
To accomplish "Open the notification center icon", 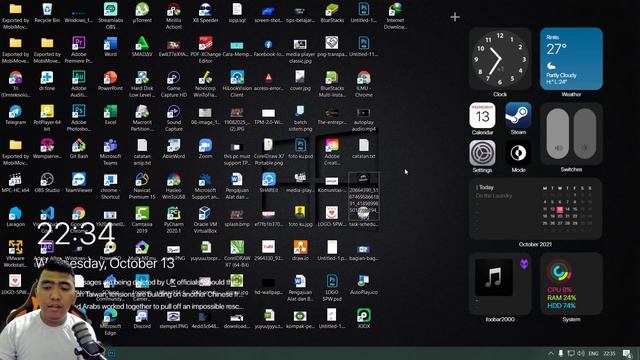I will 627,353.
